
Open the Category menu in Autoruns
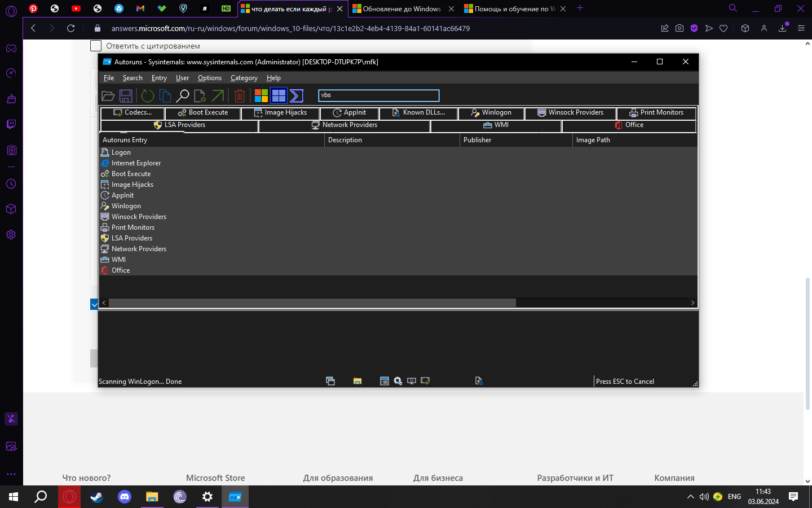[244, 78]
